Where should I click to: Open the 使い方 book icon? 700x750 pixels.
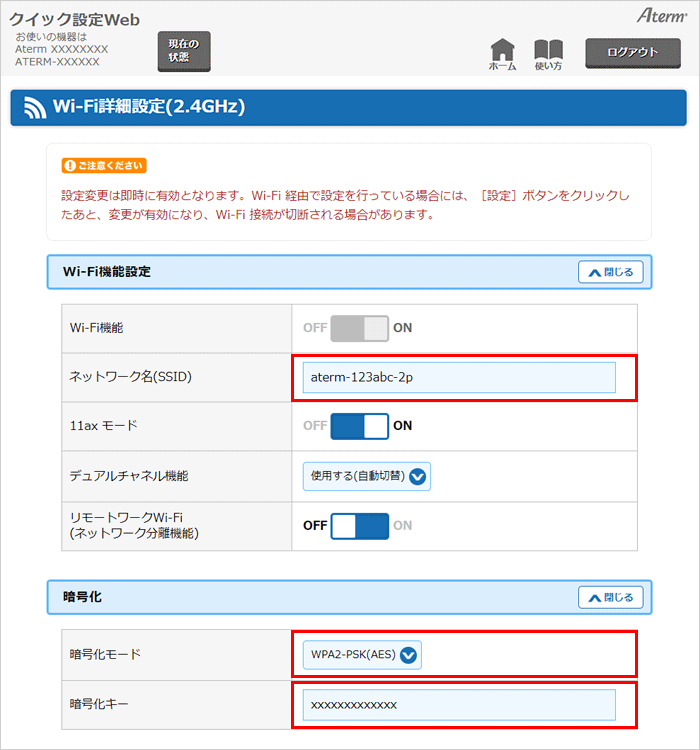pyautogui.click(x=548, y=54)
